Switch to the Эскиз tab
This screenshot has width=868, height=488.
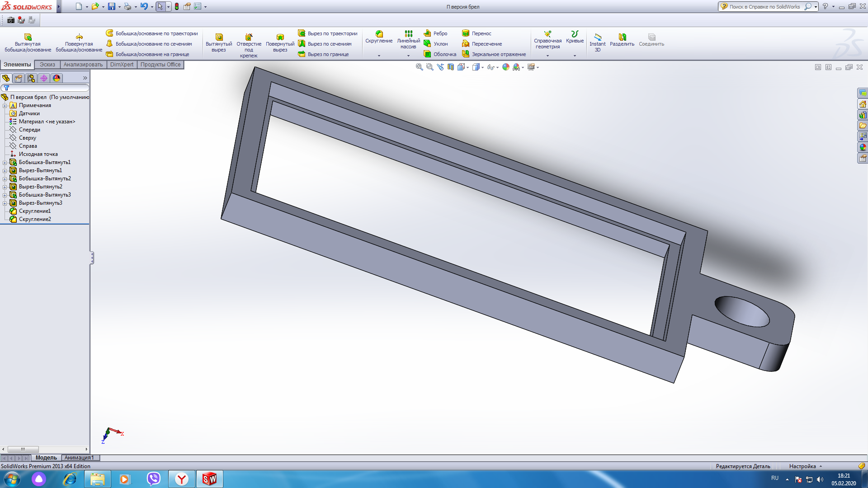coord(47,65)
